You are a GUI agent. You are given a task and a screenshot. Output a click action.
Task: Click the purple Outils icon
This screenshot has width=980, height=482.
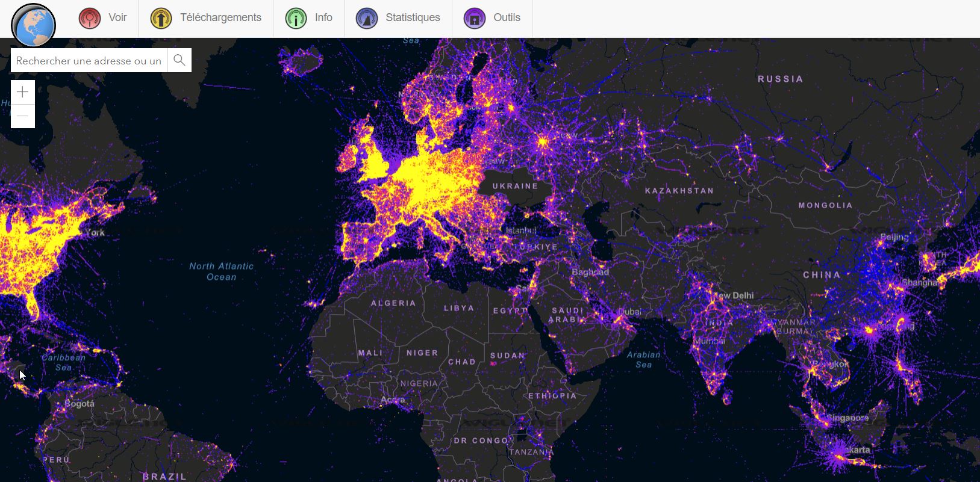pyautogui.click(x=475, y=18)
